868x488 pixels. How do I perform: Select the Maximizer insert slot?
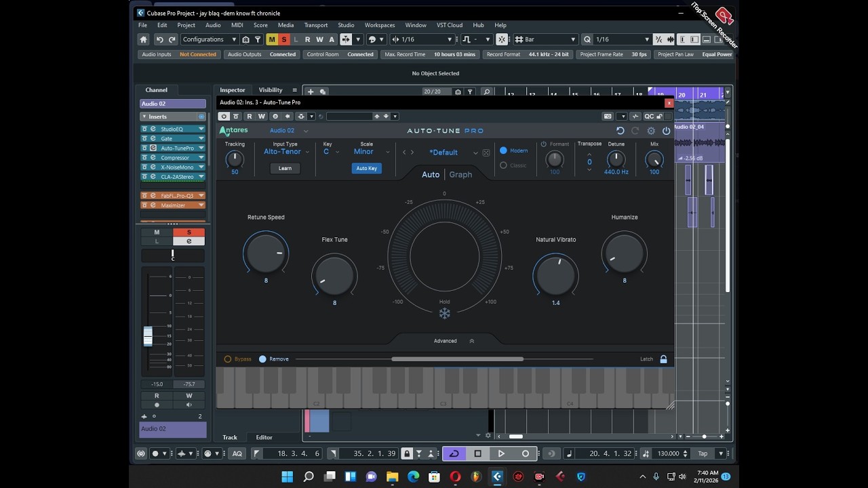coord(173,205)
